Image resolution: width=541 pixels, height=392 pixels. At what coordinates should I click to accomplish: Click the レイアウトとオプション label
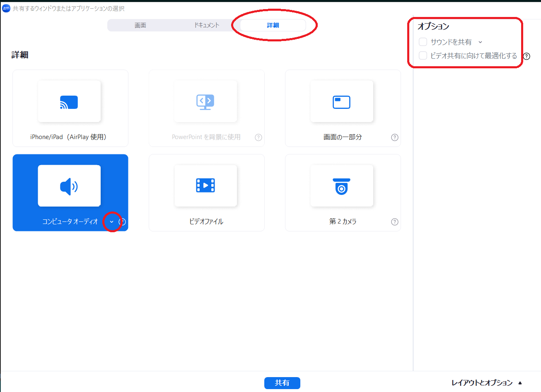[482, 383]
